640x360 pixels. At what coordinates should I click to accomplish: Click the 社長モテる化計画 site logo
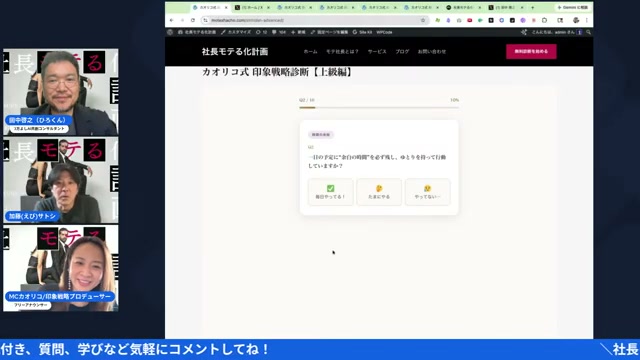pyautogui.click(x=235, y=51)
